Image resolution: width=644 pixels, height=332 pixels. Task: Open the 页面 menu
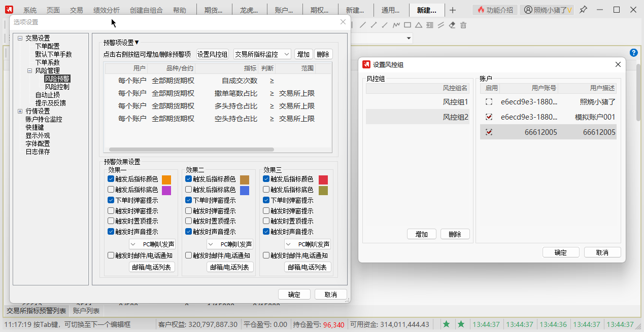click(x=53, y=10)
